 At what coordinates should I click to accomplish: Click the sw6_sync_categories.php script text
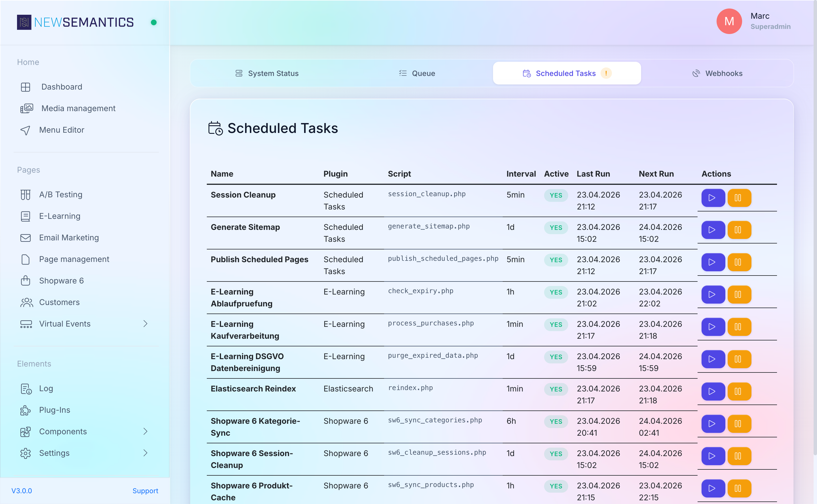[x=435, y=420]
